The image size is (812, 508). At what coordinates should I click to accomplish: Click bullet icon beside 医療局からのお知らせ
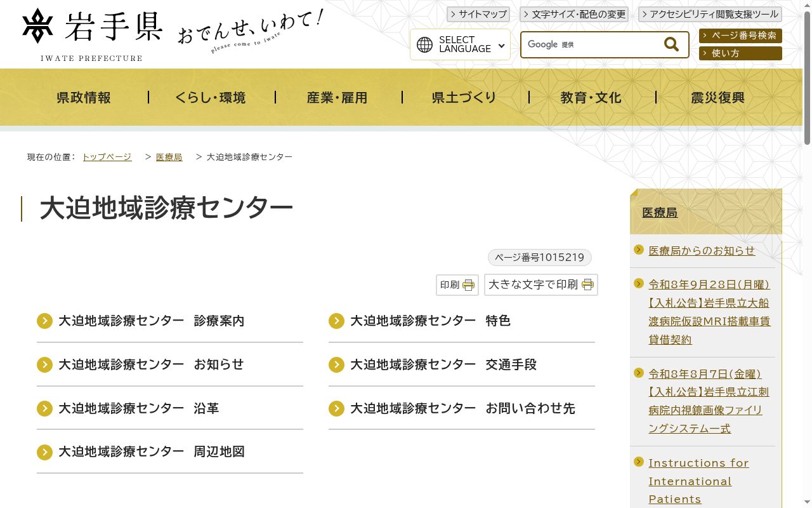point(639,250)
